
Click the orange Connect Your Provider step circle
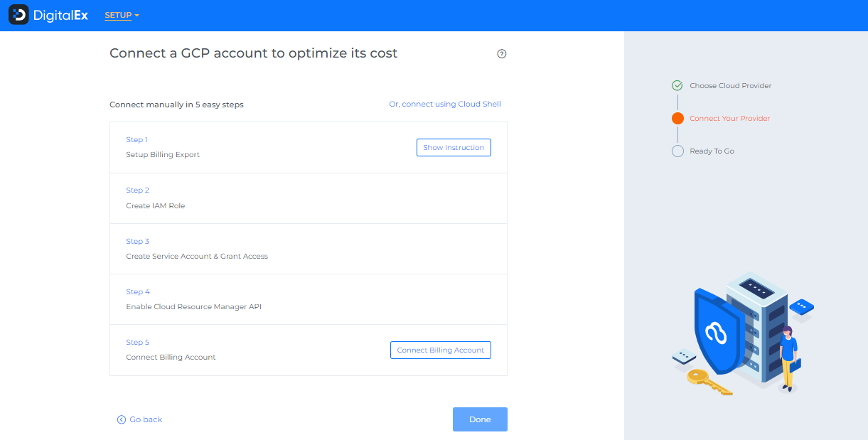(x=677, y=119)
